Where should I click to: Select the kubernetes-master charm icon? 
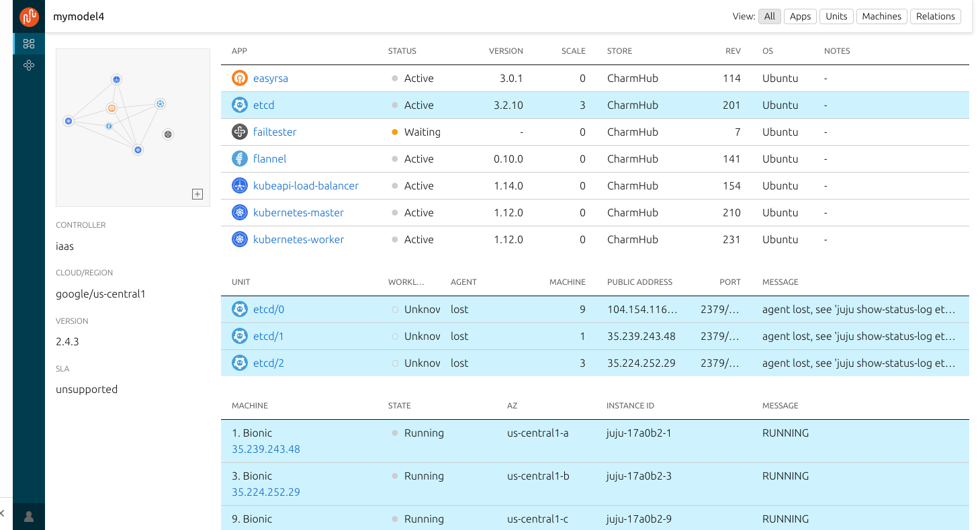pyautogui.click(x=240, y=212)
